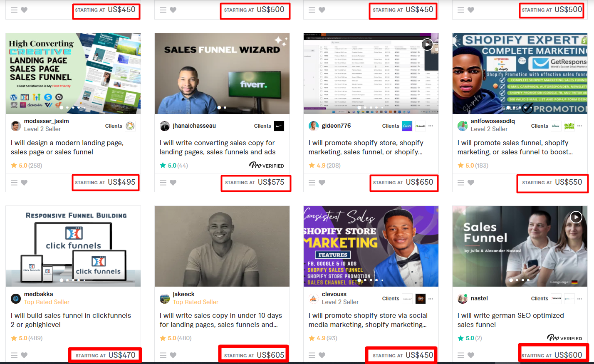Expand more clients dots for anifowosesodiq
This screenshot has height=364, width=594.
tap(579, 126)
